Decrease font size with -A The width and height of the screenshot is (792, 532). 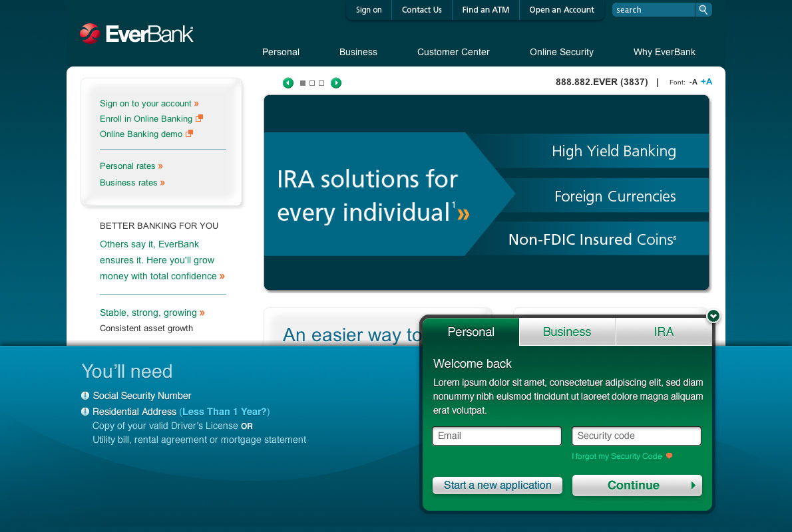tap(693, 82)
